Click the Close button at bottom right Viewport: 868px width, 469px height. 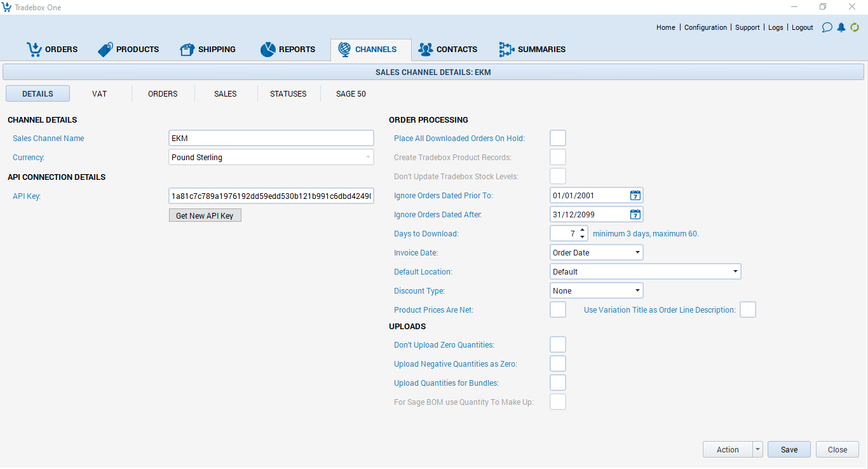click(x=837, y=449)
